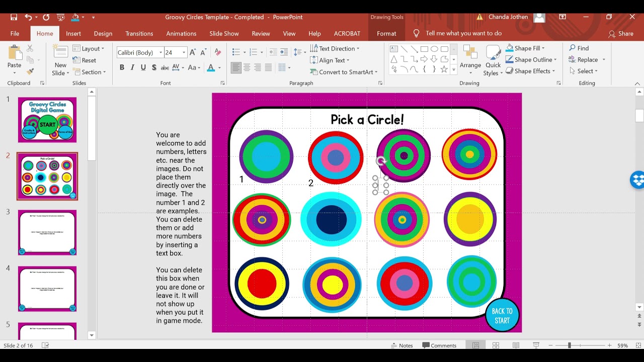Enable center text alignment
Viewport: 644px width, 362px height.
click(x=247, y=67)
